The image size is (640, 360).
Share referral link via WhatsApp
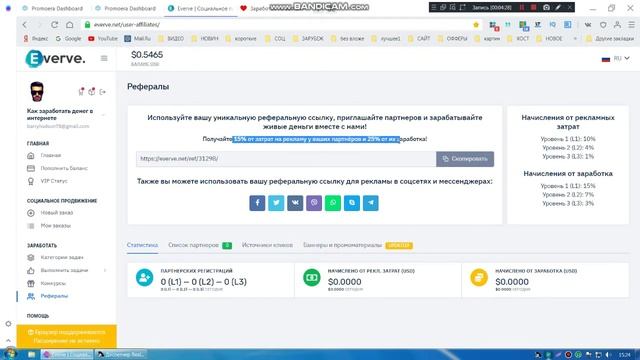[x=333, y=203]
